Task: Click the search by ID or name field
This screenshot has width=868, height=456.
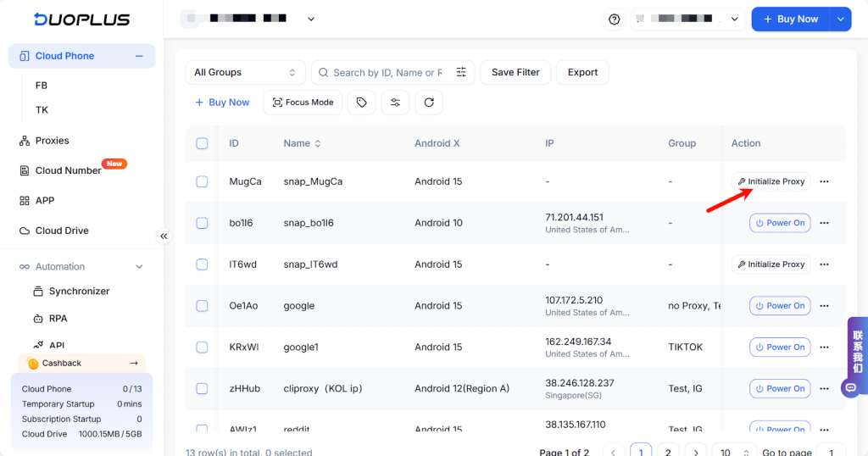Action: [x=386, y=73]
